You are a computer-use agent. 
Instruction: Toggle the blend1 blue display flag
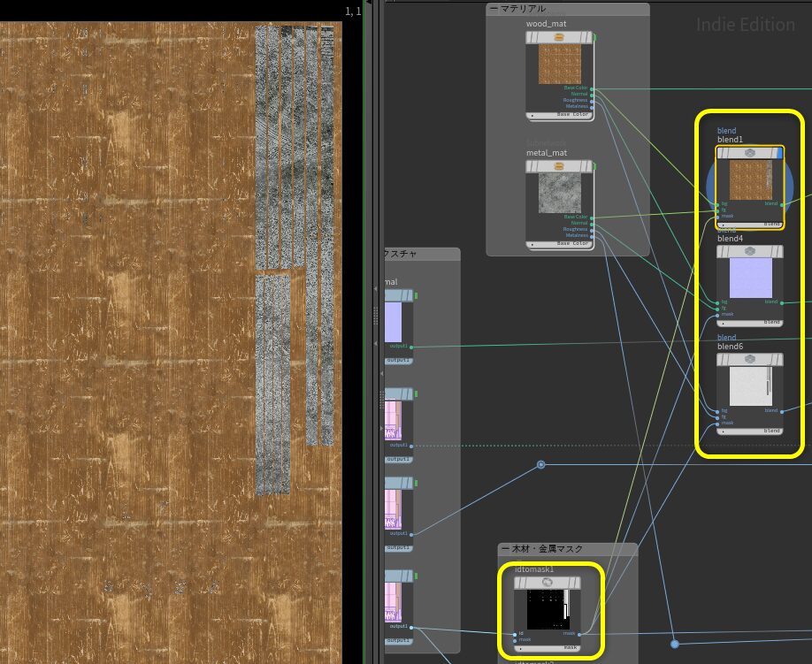(780, 153)
